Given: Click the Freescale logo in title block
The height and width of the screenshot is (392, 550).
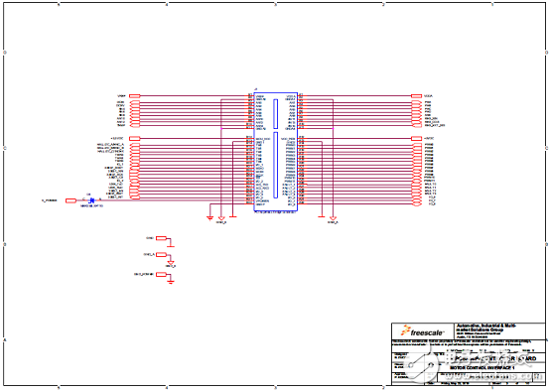Looking at the screenshot, I should (x=423, y=331).
